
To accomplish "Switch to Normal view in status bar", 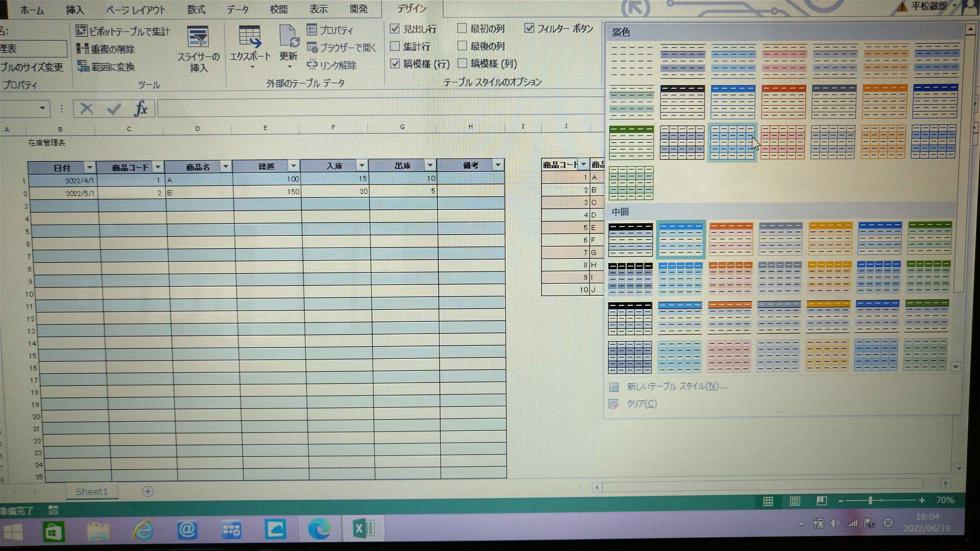I will [x=768, y=502].
